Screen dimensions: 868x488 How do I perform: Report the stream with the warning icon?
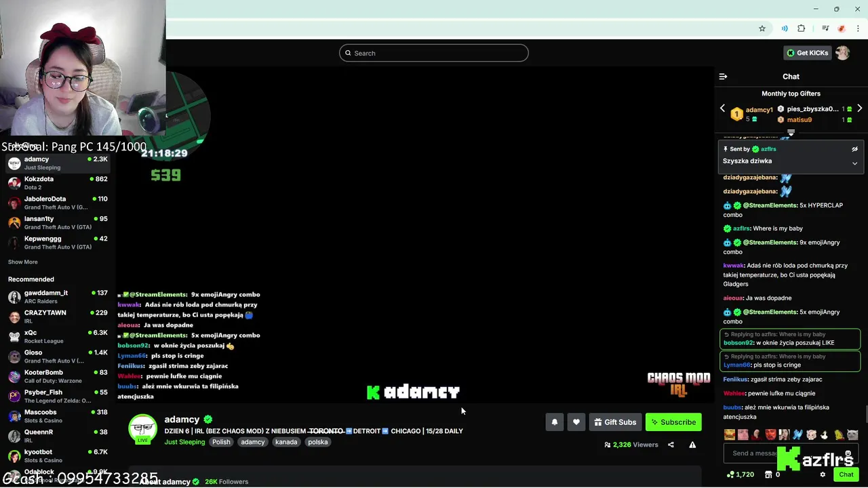(692, 445)
